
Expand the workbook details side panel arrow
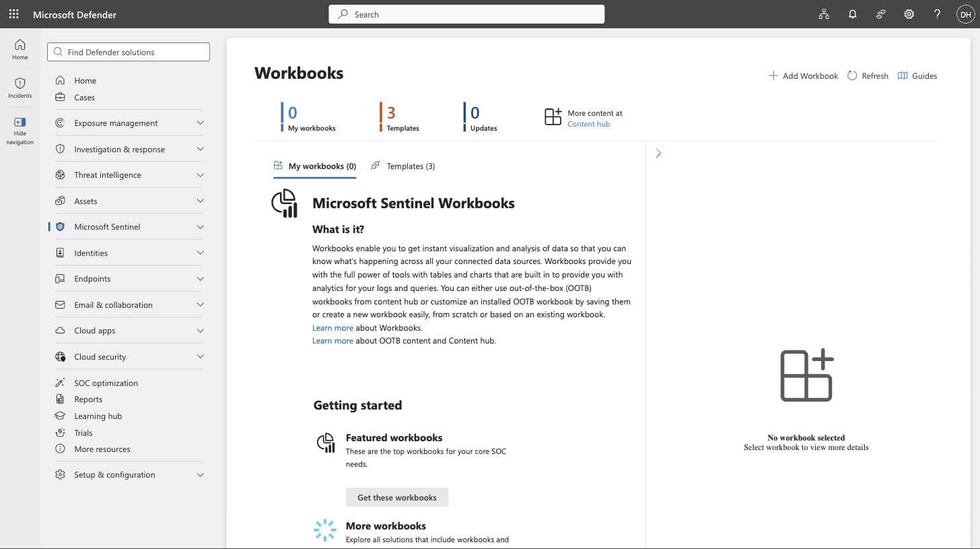click(x=658, y=153)
